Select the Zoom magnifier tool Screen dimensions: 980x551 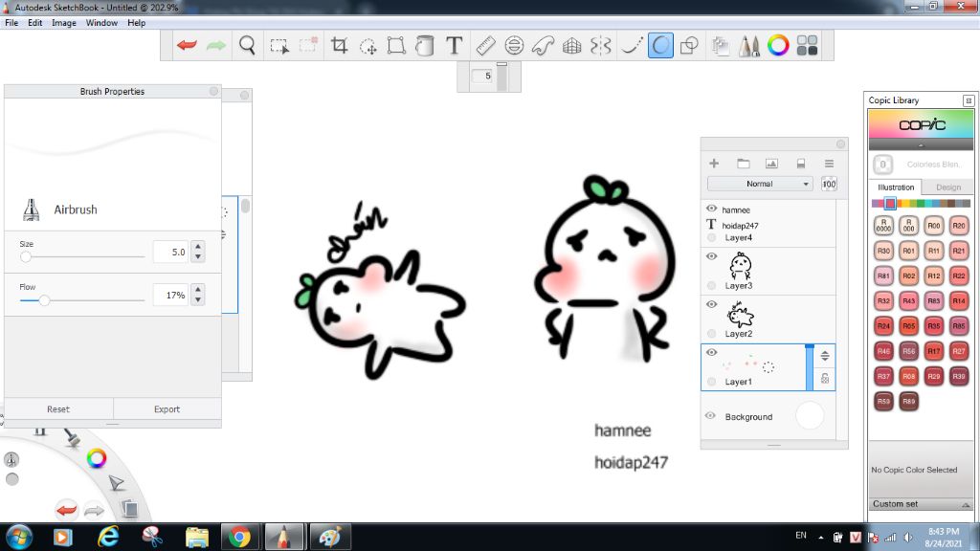248,46
